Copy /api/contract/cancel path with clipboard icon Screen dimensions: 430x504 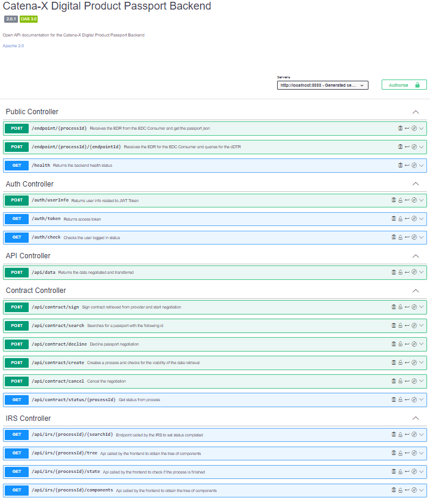tap(394, 381)
